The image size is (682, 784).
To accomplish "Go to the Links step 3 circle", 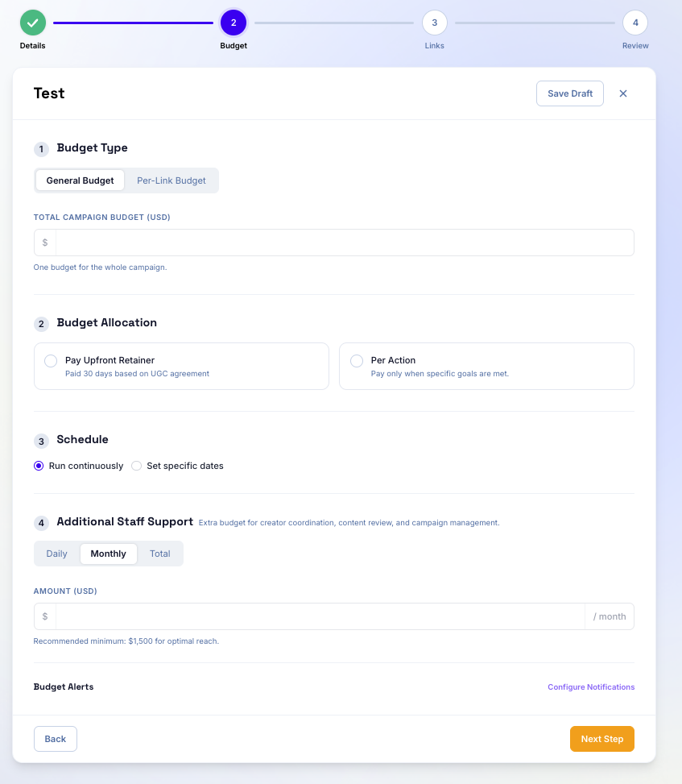I will (434, 23).
